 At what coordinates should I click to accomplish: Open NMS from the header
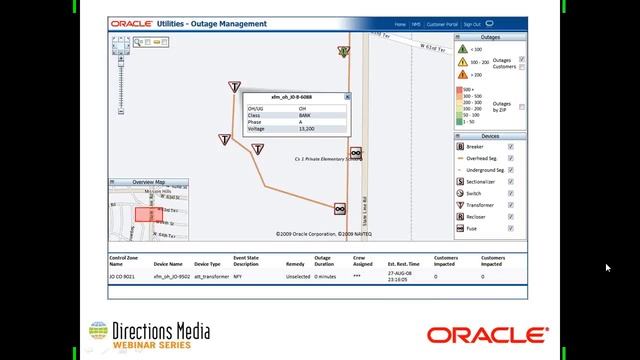(x=416, y=24)
